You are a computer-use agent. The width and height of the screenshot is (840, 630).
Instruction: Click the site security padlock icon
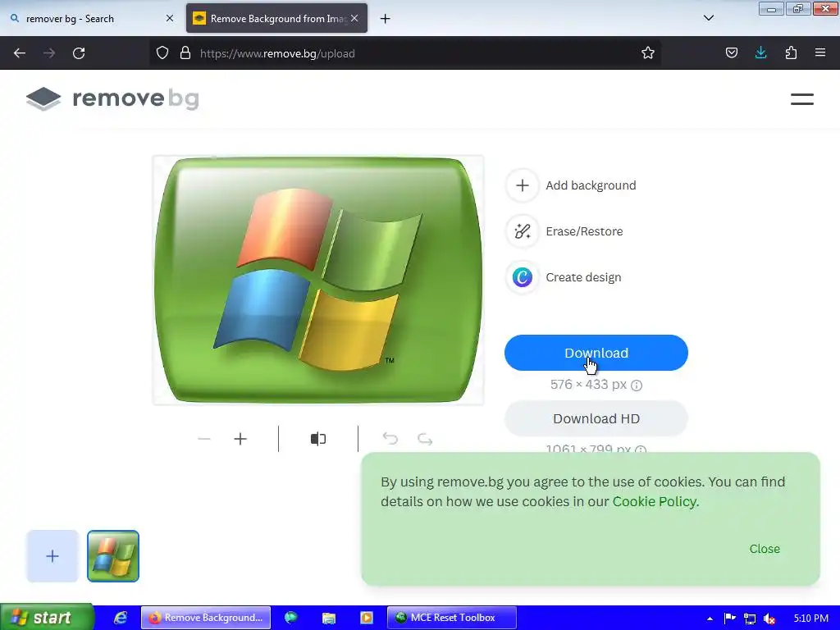[185, 53]
